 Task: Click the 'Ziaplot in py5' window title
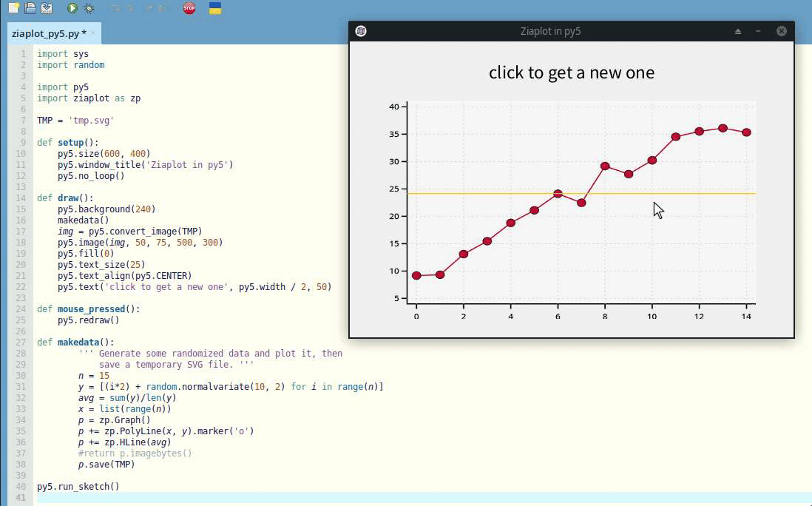coord(550,31)
